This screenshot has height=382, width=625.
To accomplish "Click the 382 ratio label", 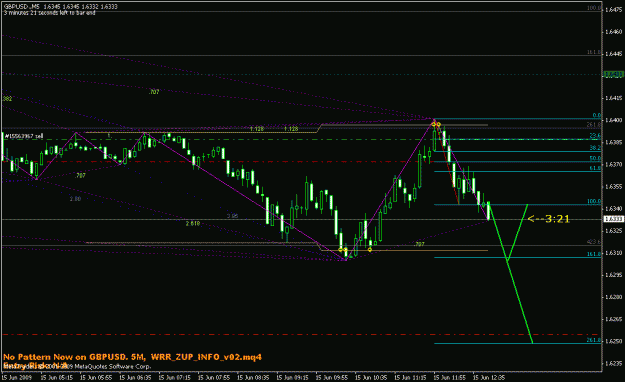I will (8, 99).
